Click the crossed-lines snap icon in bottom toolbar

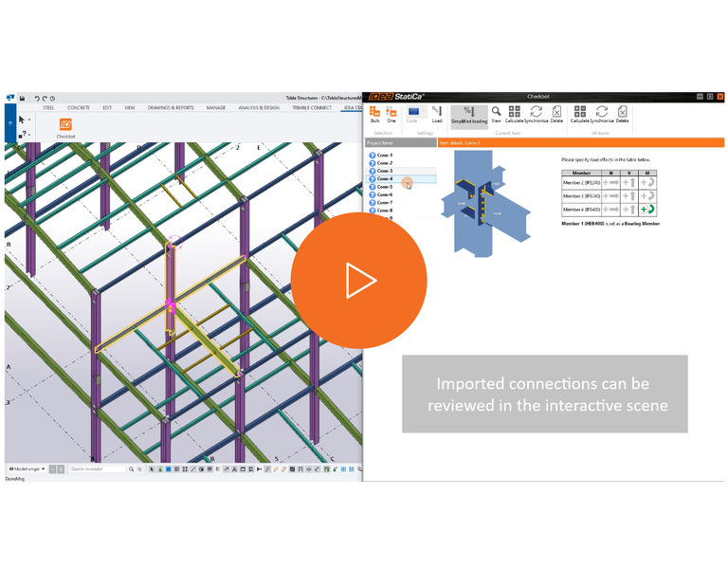[234, 469]
